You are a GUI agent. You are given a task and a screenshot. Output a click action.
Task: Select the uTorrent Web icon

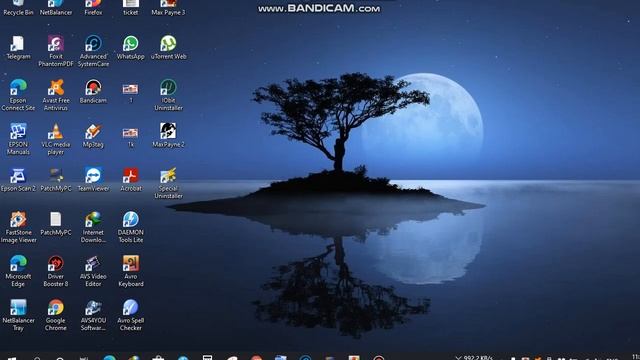tap(168, 44)
